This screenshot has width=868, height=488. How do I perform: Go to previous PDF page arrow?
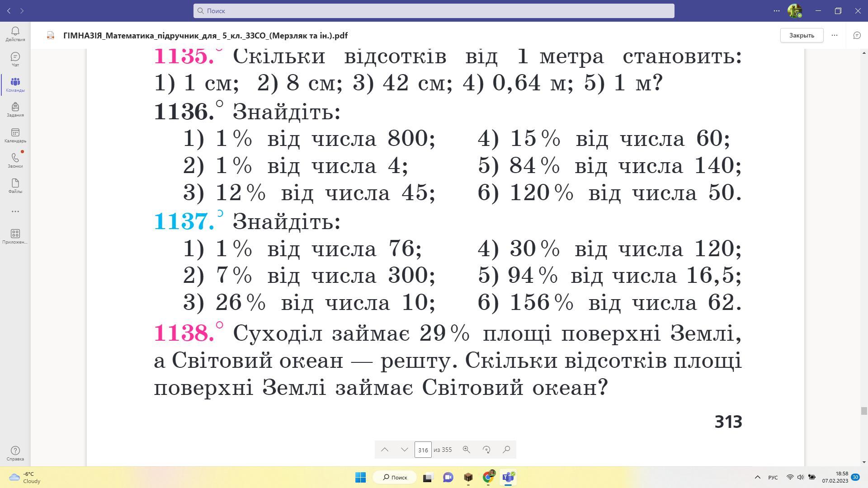385,450
